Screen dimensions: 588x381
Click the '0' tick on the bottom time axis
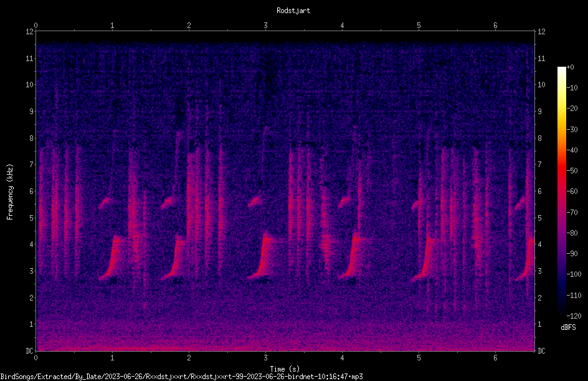36,358
